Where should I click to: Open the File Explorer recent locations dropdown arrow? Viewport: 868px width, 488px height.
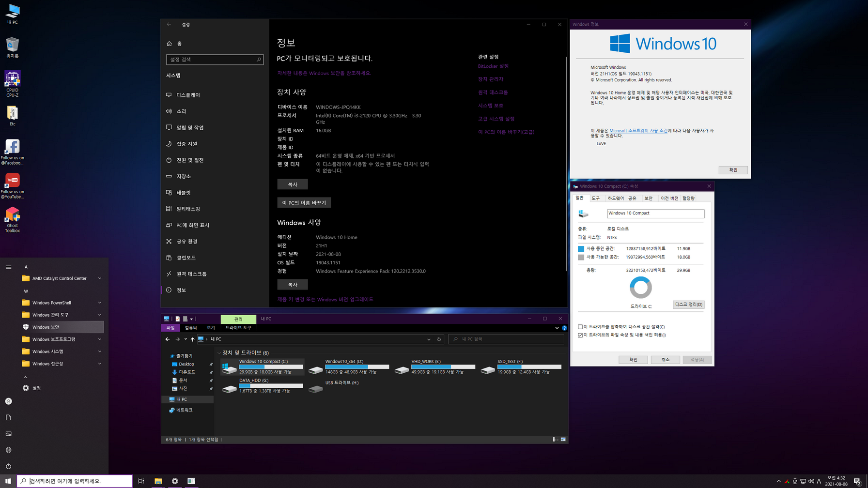click(186, 339)
